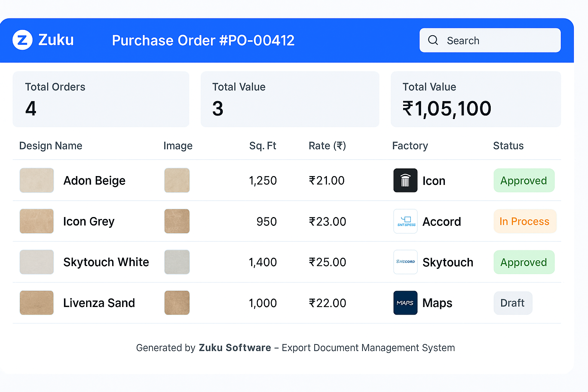Open the Adon Beige fabric image
588x392 pixels.
(x=177, y=180)
